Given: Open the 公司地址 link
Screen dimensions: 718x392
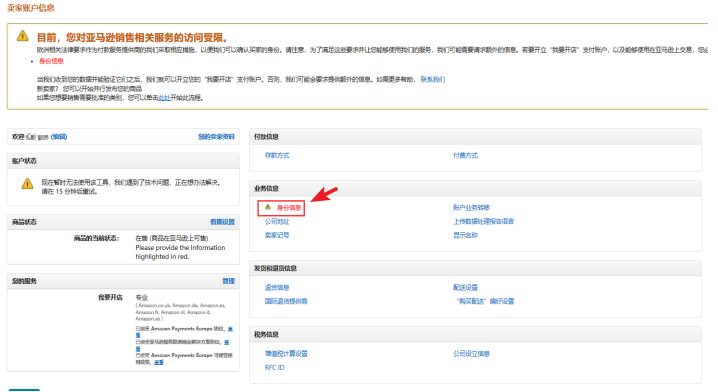Looking at the screenshot, I should 277,221.
